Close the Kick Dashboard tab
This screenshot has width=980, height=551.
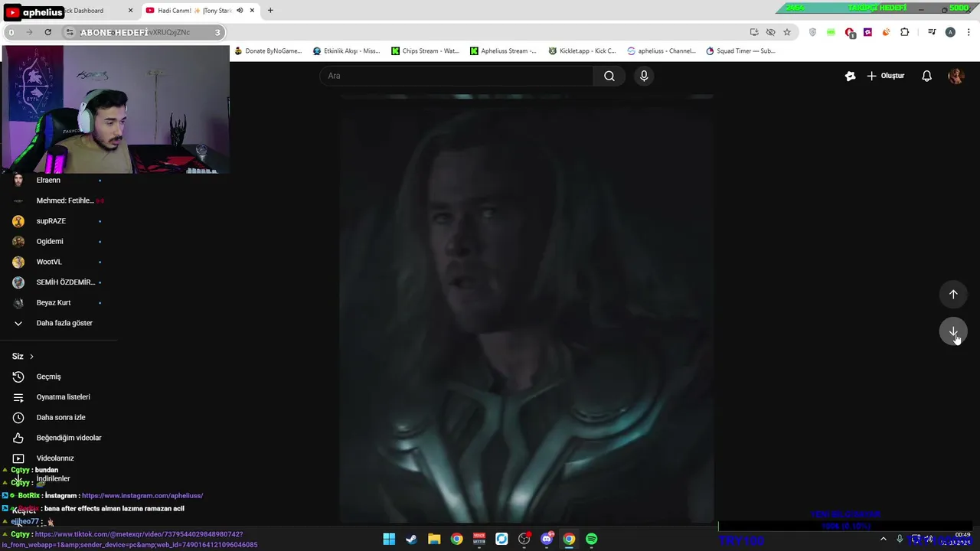tap(130, 11)
